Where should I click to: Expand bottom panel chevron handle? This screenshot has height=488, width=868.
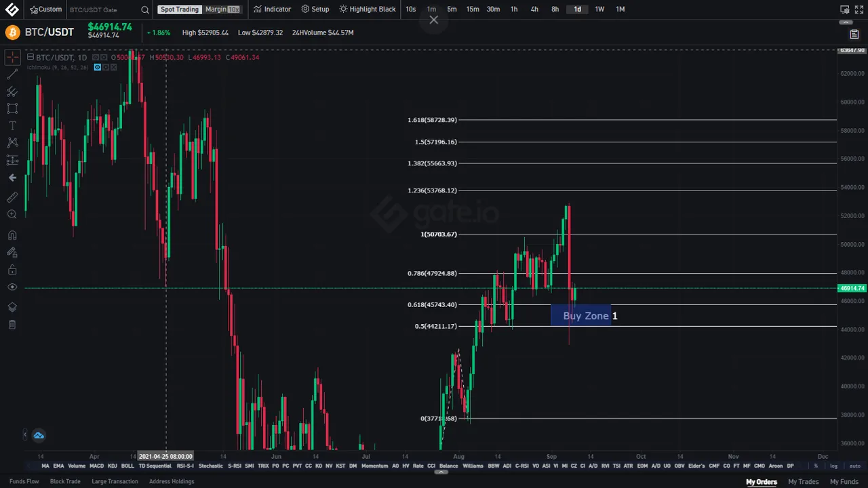[441, 472]
